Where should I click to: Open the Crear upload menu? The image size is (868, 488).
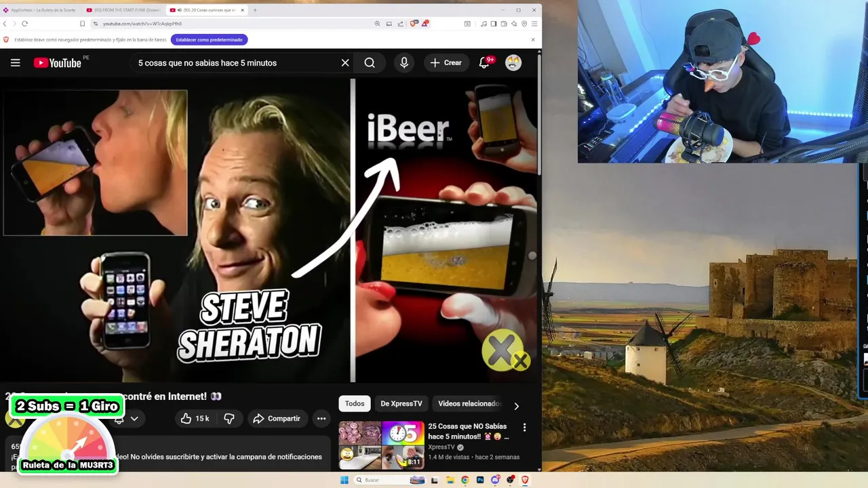coord(446,63)
